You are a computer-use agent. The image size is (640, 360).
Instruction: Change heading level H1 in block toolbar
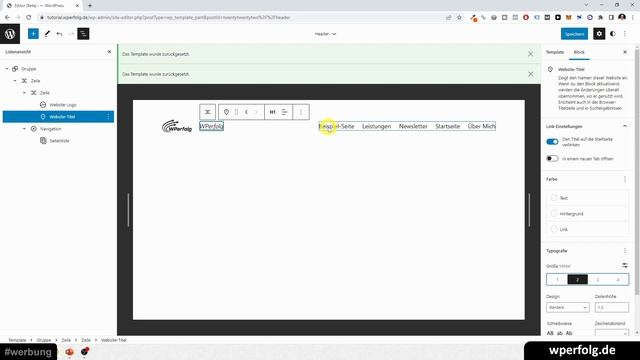272,112
